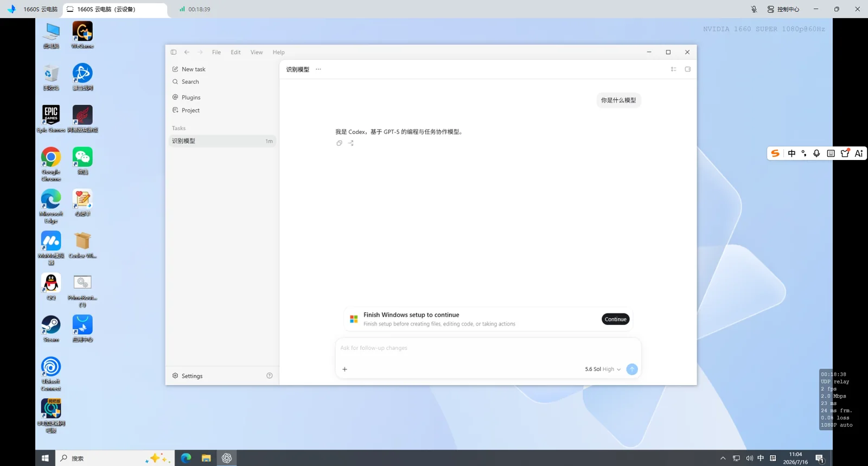Click the Sogou microphone voice input icon
This screenshot has width=868, height=466.
[816, 154]
